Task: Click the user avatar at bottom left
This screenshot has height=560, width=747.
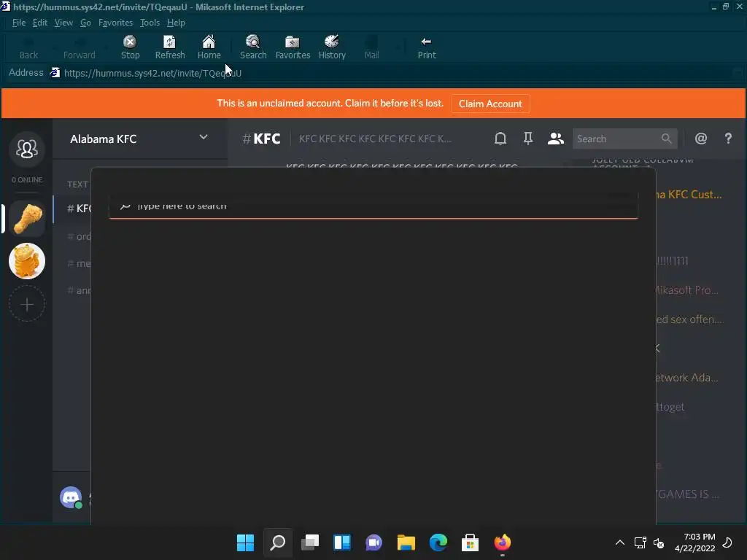Action: pyautogui.click(x=71, y=498)
